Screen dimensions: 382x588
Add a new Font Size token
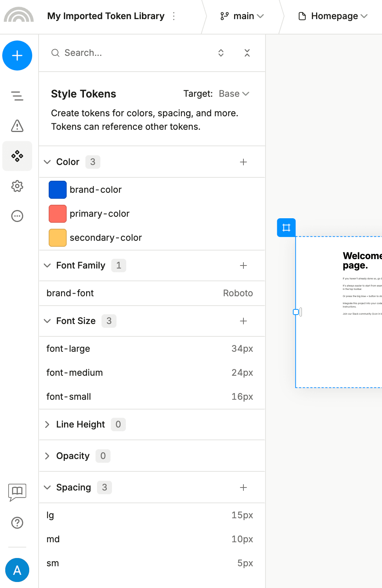coord(243,321)
